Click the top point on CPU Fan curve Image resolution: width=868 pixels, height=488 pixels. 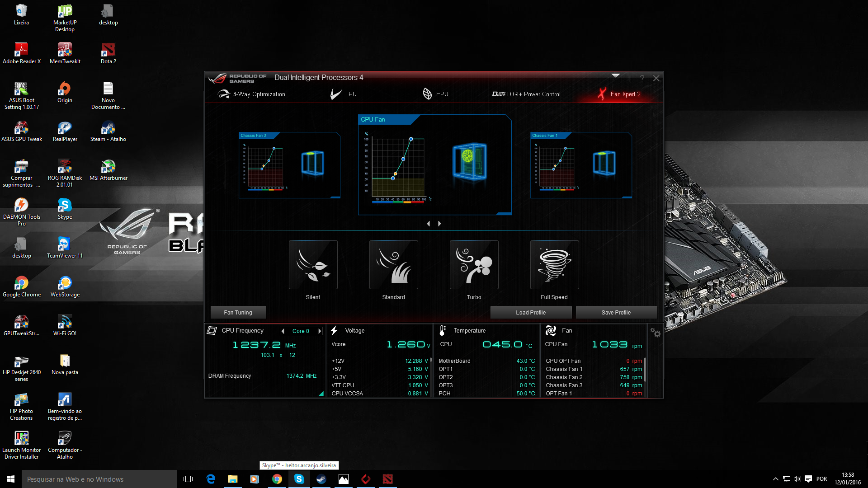(411, 139)
